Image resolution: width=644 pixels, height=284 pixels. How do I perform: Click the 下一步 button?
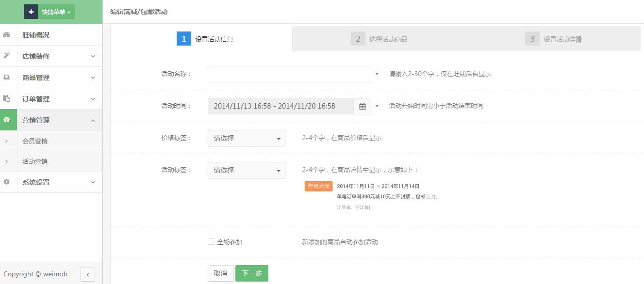251,273
